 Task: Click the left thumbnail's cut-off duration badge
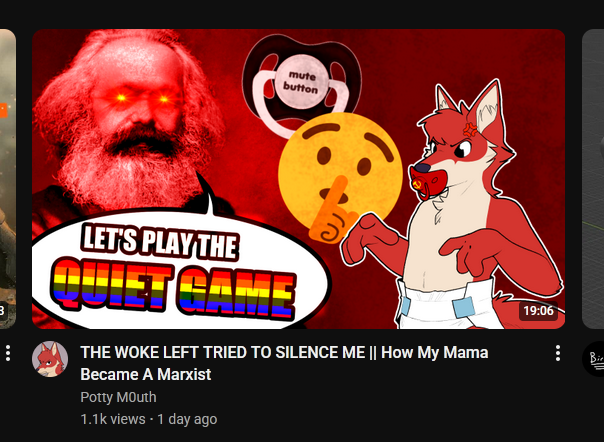[3, 311]
